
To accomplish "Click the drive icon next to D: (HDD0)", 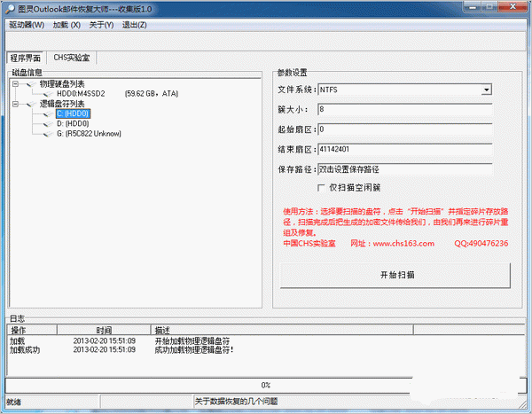I will click(x=49, y=123).
